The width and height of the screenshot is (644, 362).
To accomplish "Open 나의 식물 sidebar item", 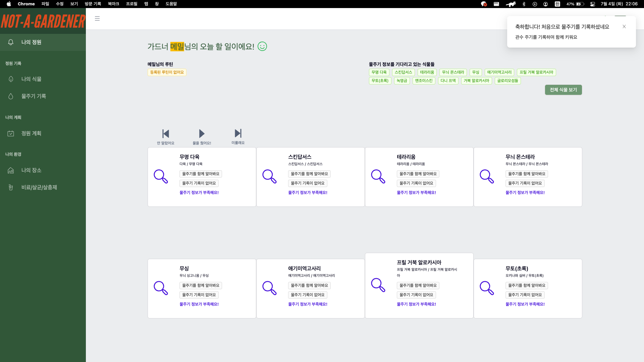I will 43,79.
